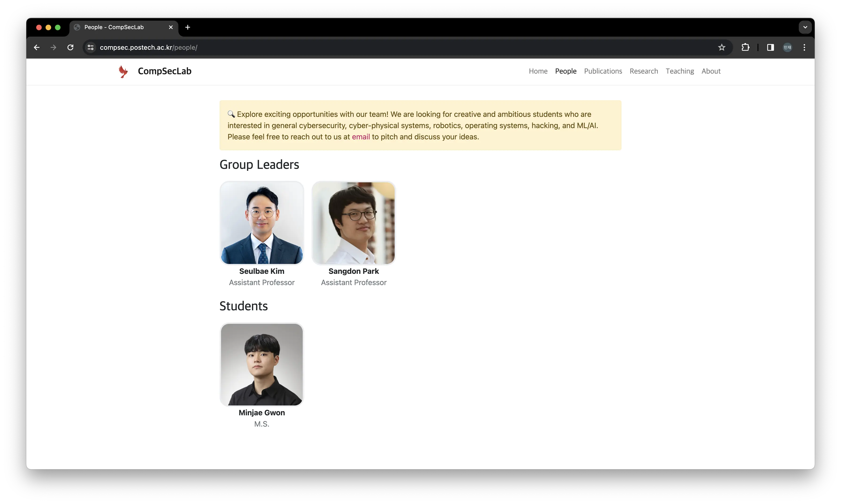Screen dimensions: 841x504
Task: Open the Publications navigation item
Action: tap(603, 71)
